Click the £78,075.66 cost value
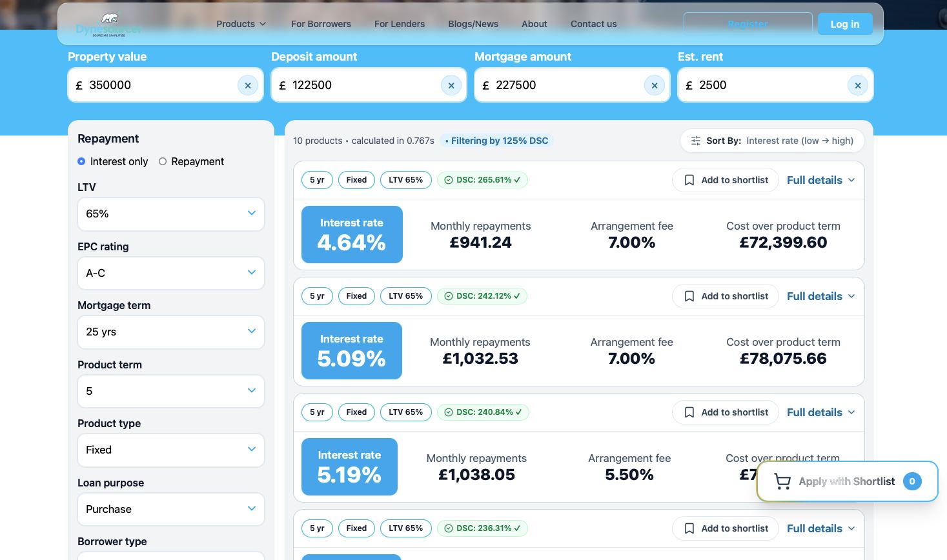This screenshot has height=560, width=947. (x=783, y=359)
